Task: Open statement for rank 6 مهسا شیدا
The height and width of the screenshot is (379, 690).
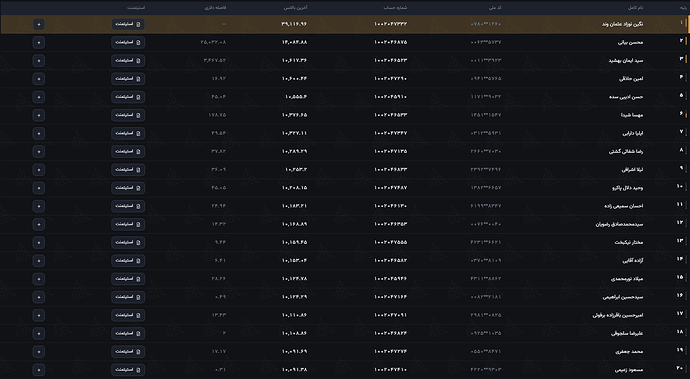Action: click(x=128, y=115)
